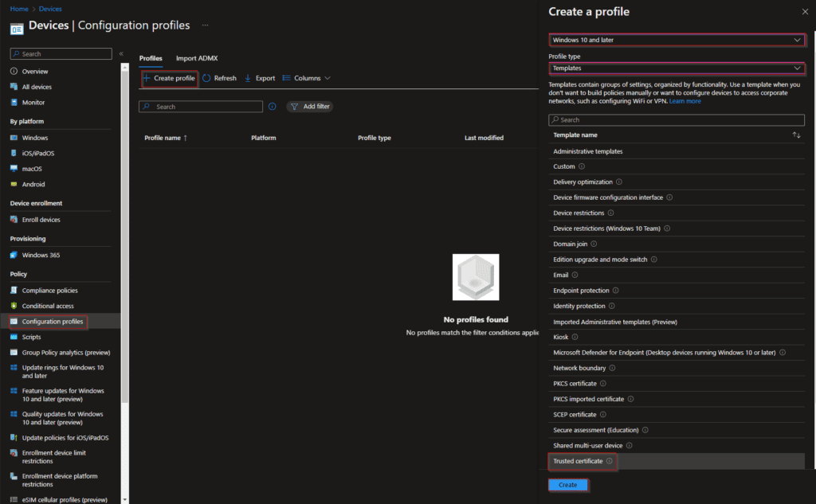Image resolution: width=816 pixels, height=504 pixels.
Task: Close the Create a profile pane
Action: pyautogui.click(x=804, y=12)
